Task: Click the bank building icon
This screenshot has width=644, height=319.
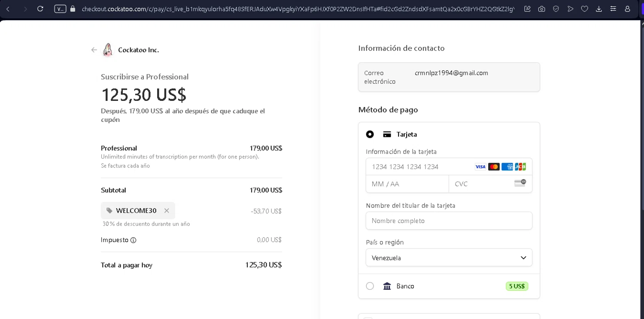Action: tap(387, 286)
